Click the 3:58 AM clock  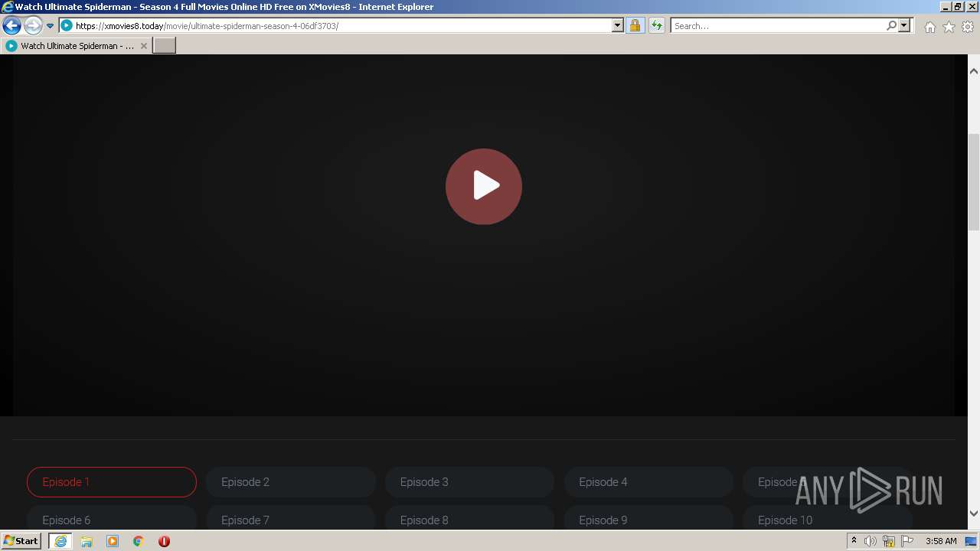(x=941, y=541)
